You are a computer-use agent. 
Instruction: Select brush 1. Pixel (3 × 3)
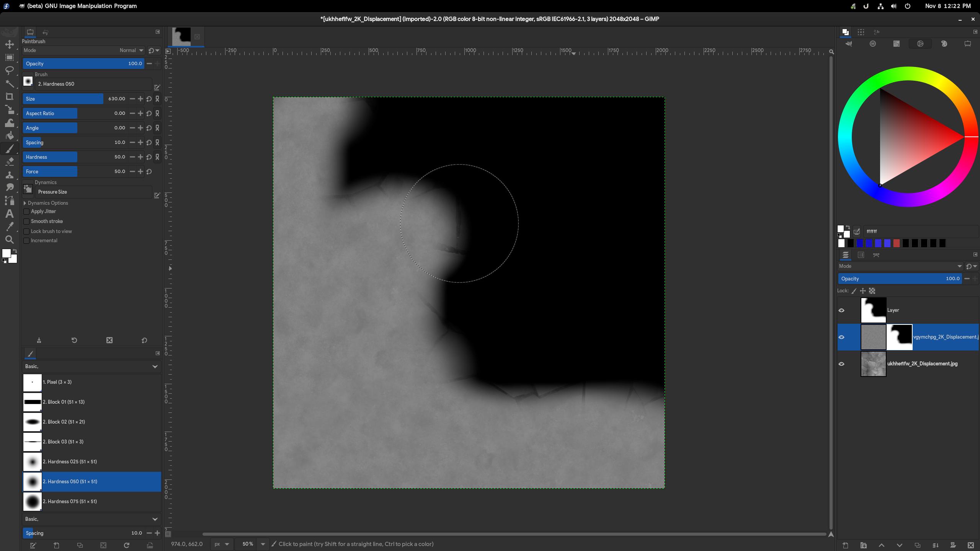point(92,382)
